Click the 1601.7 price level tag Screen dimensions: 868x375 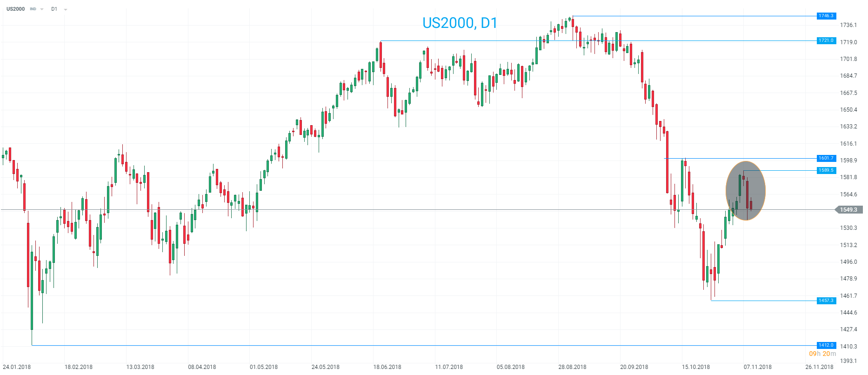(x=826, y=158)
